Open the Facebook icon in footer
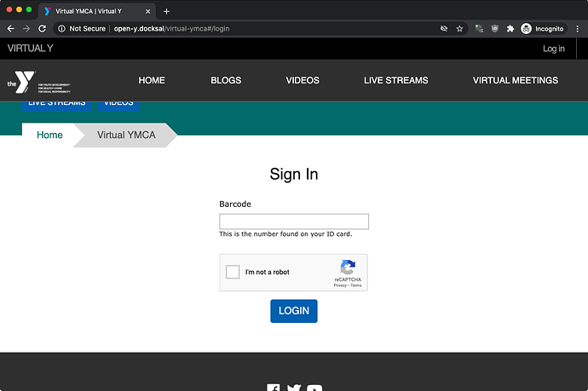 pos(274,388)
